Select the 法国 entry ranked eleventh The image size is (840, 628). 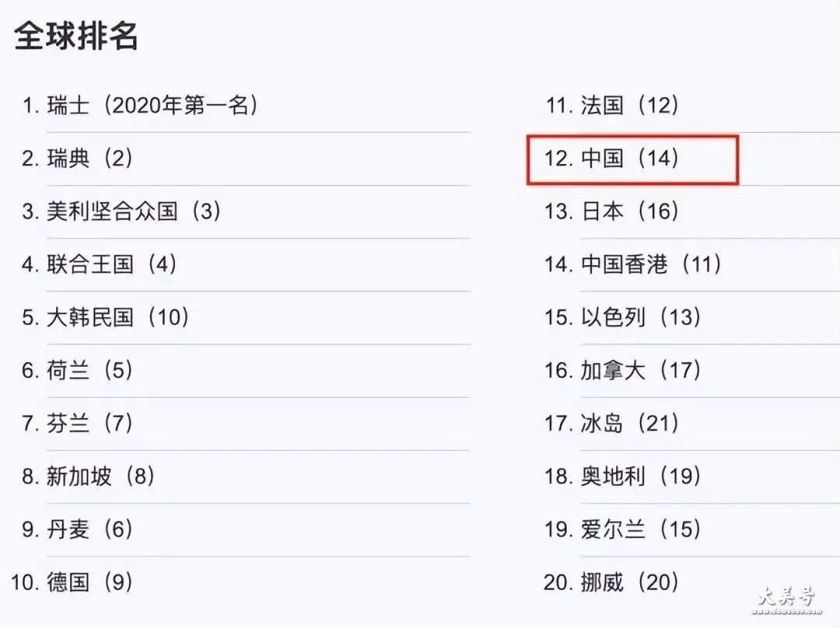[612, 105]
